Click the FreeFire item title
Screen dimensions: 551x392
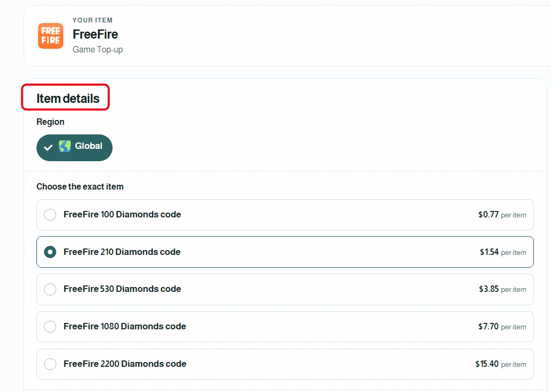(x=95, y=34)
